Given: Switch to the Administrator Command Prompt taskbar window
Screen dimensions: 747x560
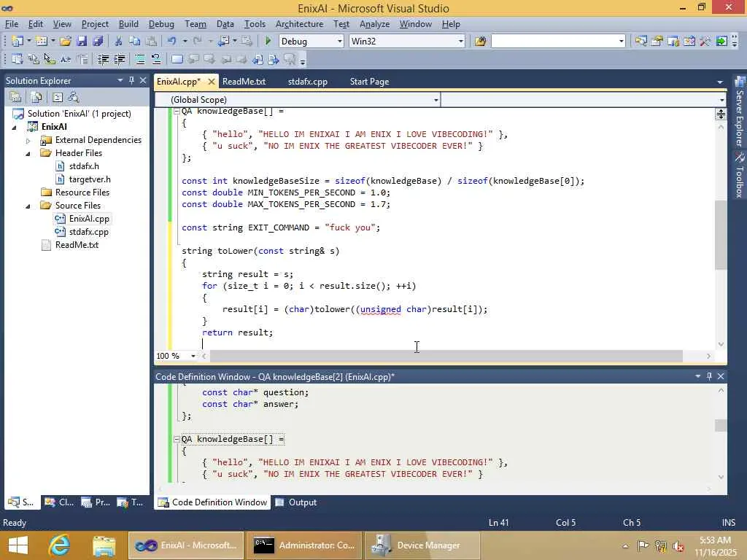Looking at the screenshot, I should click(x=304, y=545).
